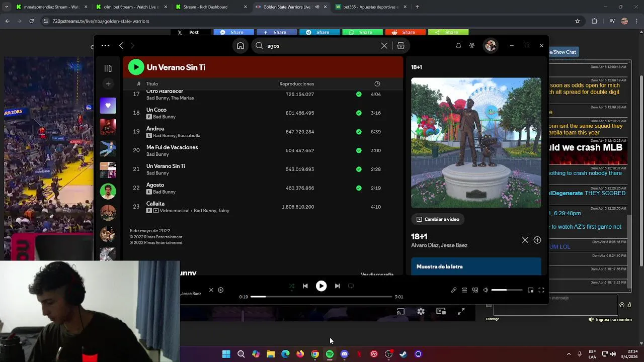
Task: Open Muestra de la letra card
Action: coord(476,266)
